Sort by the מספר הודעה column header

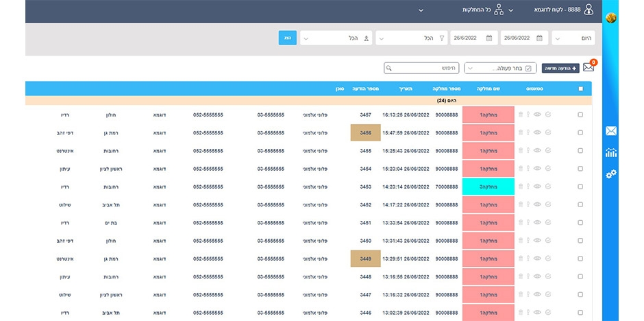pyautogui.click(x=366, y=88)
